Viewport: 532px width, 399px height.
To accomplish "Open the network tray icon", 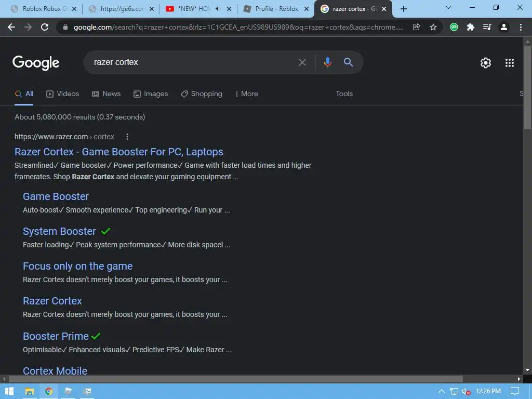I will pos(454,391).
